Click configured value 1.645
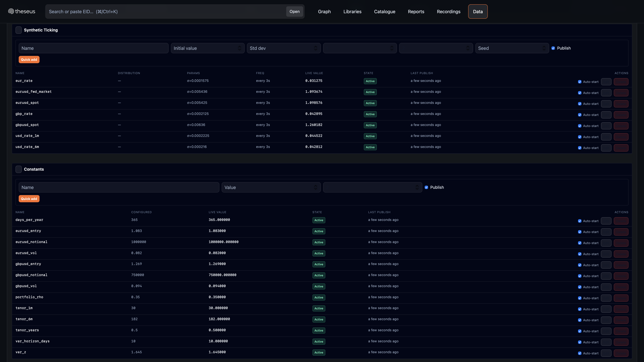Viewport: 644px width, 362px height. point(137,352)
